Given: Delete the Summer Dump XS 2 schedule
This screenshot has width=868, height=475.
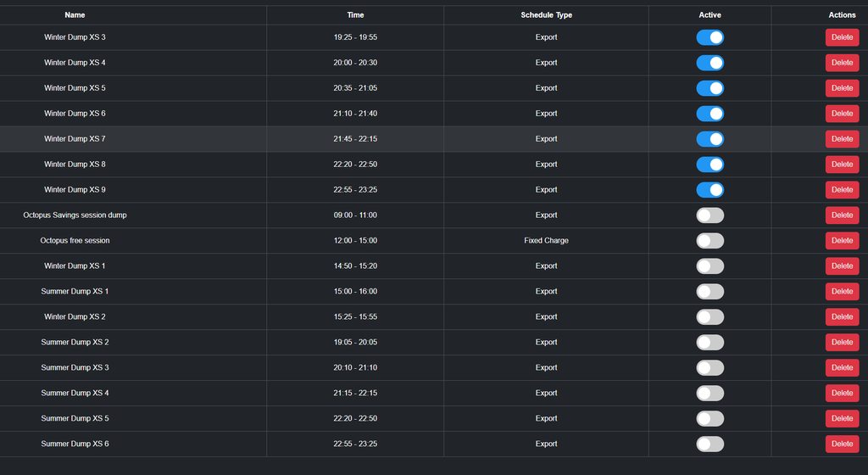Looking at the screenshot, I should coord(842,343).
